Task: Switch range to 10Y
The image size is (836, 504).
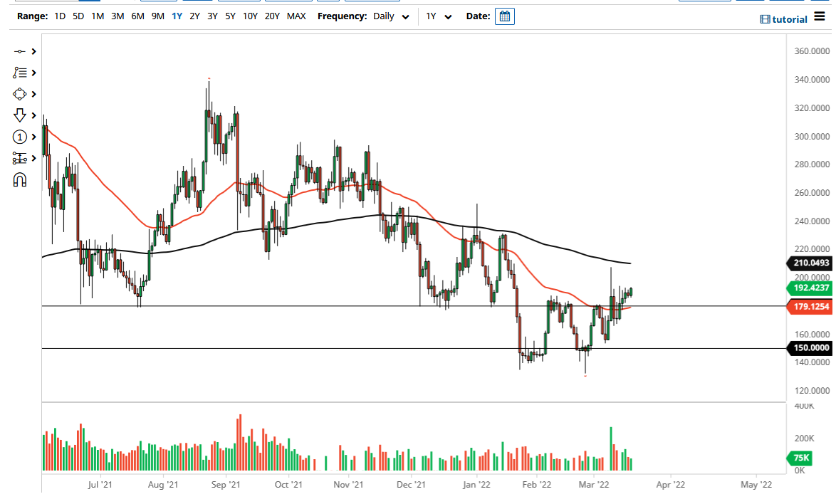Action: [x=249, y=15]
